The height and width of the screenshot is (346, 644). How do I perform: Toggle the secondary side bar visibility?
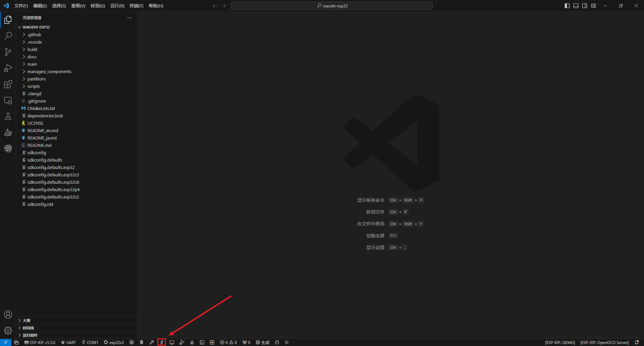click(x=585, y=6)
